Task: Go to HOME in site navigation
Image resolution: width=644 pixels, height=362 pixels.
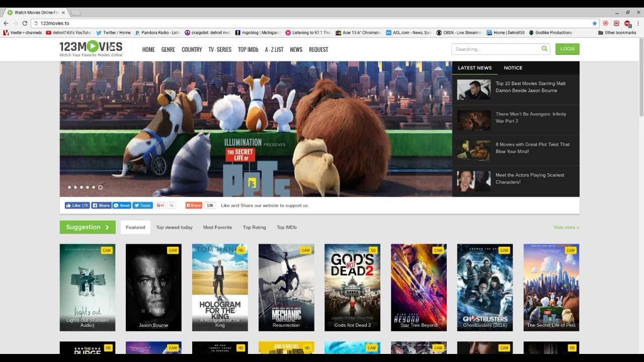Action: (x=148, y=49)
